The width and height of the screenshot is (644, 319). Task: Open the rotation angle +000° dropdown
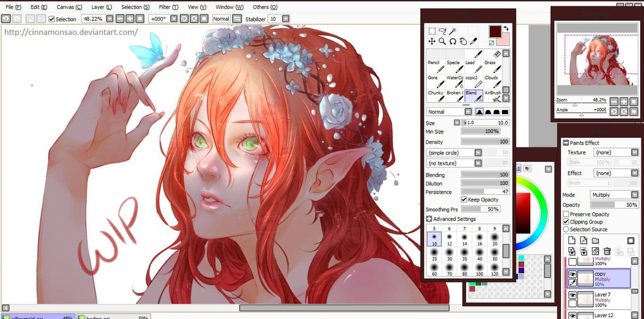[x=174, y=18]
